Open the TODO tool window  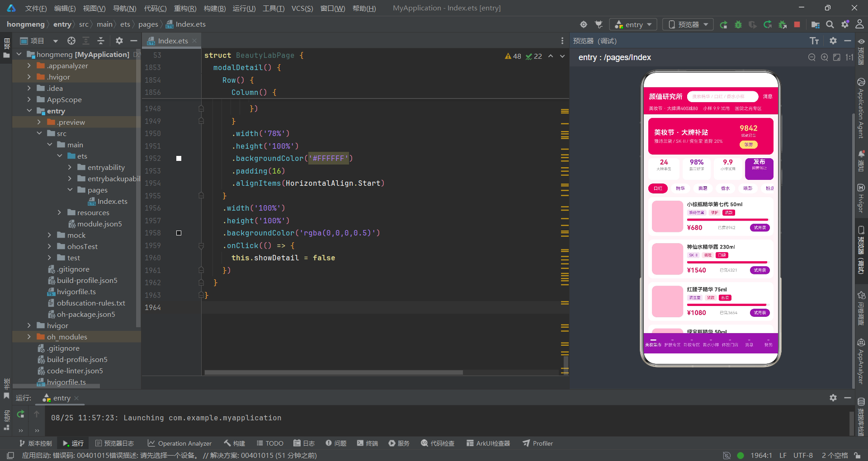click(270, 443)
